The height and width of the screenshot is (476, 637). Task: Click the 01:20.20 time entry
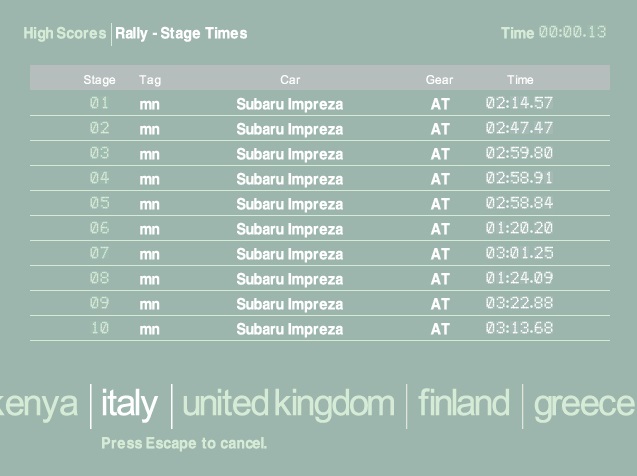[519, 228]
